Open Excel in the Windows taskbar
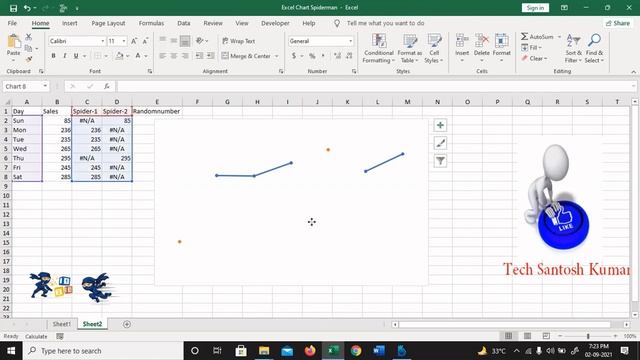Image resolution: width=640 pixels, height=360 pixels. point(333,351)
